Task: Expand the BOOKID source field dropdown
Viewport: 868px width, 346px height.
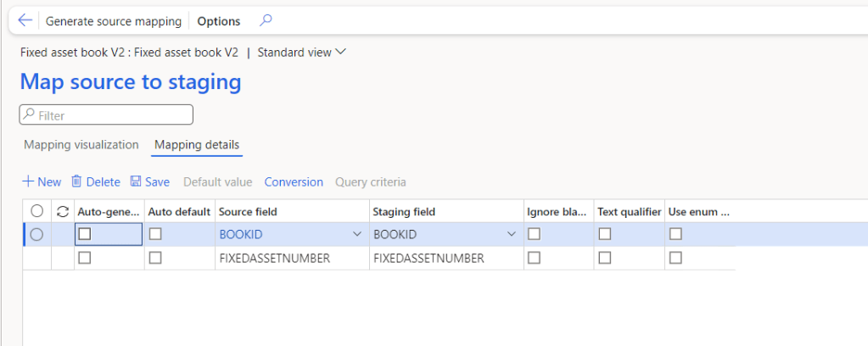Action: (357, 235)
